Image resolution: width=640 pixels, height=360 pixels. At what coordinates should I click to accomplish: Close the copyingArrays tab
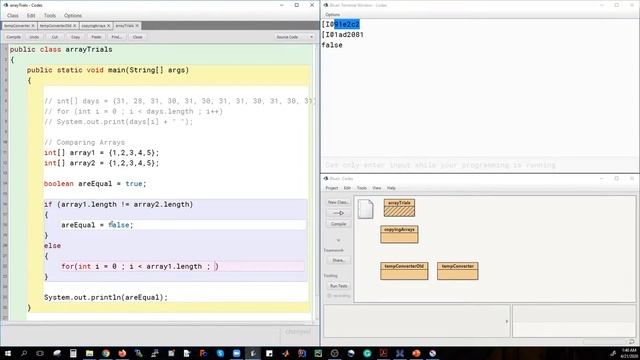coord(109,26)
